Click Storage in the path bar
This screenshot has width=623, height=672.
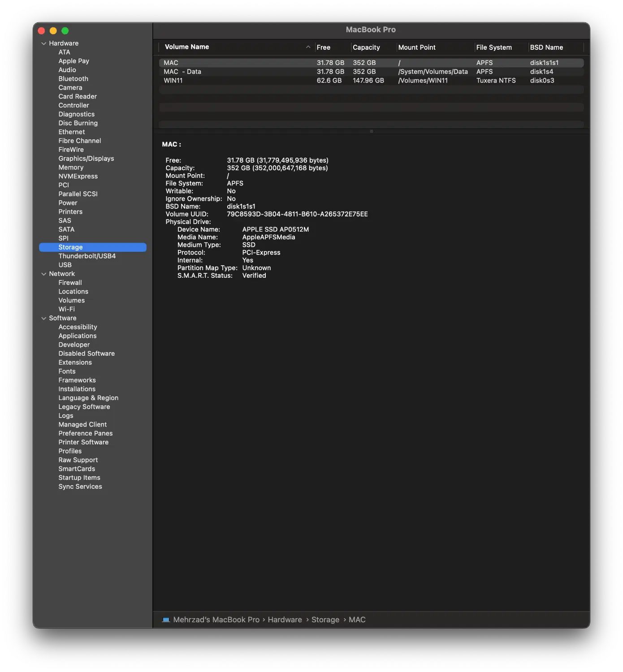pos(325,620)
